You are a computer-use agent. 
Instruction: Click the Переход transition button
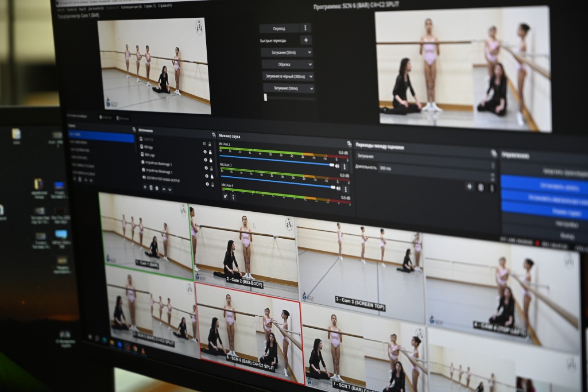click(x=278, y=28)
